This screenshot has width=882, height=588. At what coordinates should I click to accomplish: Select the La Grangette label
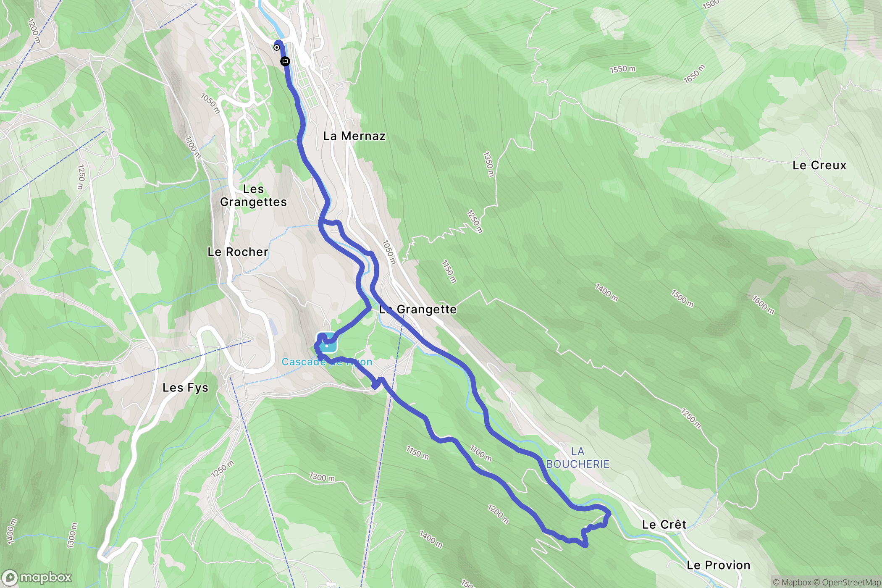(417, 310)
